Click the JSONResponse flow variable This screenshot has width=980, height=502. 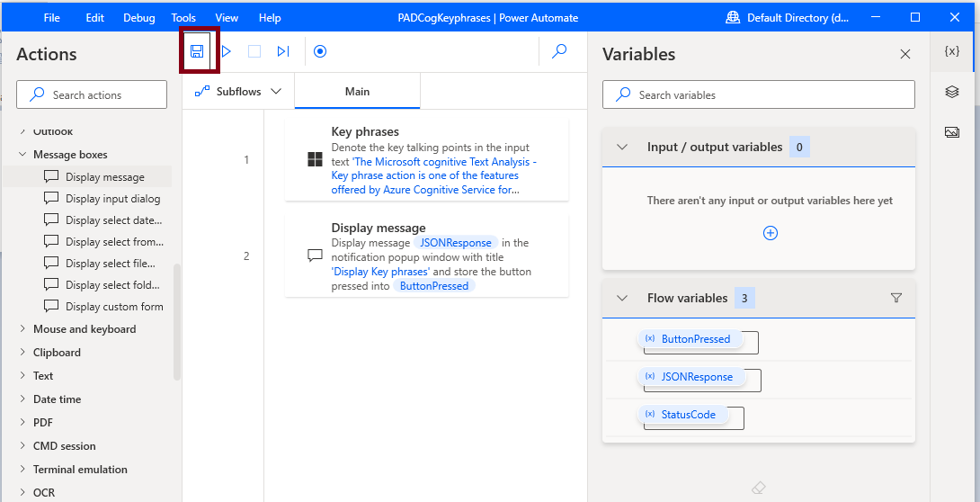696,377
